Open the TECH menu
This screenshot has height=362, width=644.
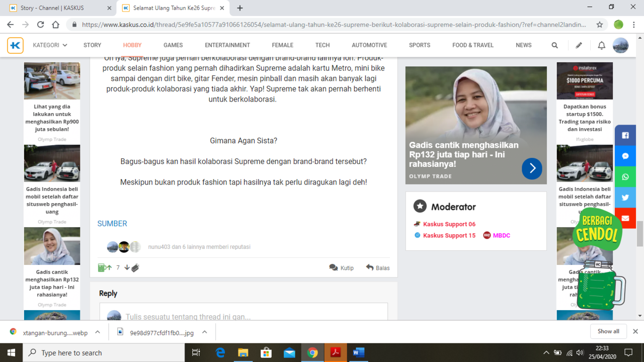click(x=323, y=45)
